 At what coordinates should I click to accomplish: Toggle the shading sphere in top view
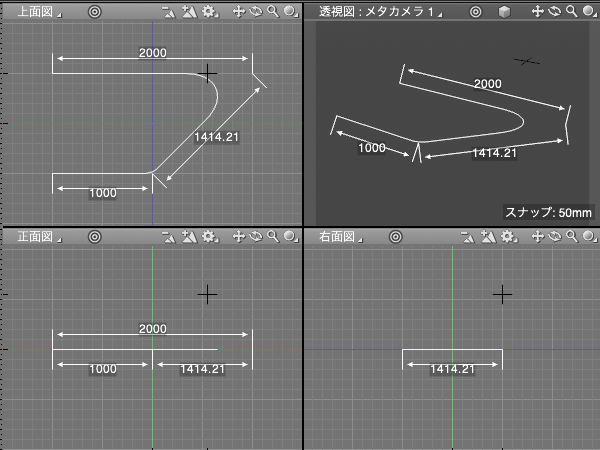(289, 12)
